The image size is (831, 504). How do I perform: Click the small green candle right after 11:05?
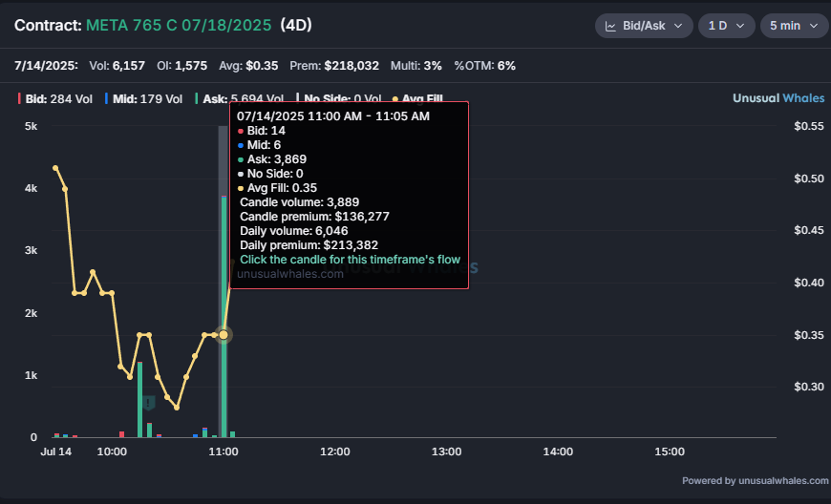[233, 434]
